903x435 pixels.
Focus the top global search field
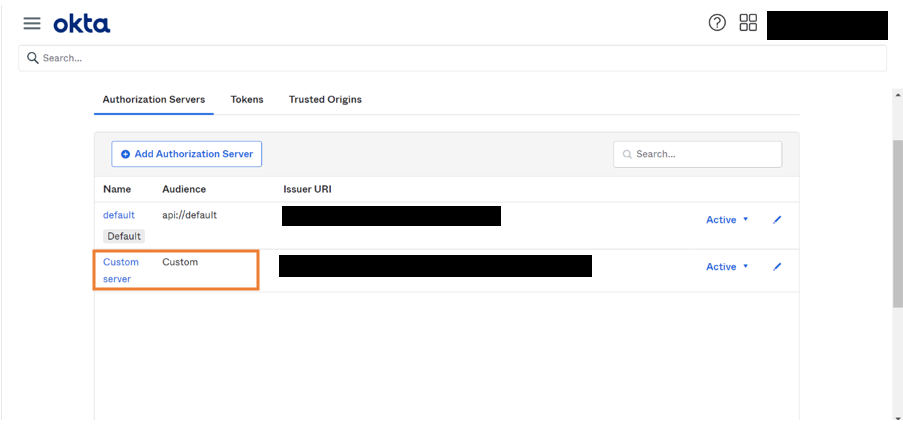tap(452, 58)
